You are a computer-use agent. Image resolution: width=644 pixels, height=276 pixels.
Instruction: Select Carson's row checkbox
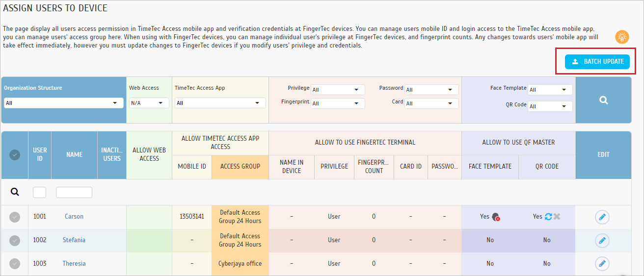[15, 217]
